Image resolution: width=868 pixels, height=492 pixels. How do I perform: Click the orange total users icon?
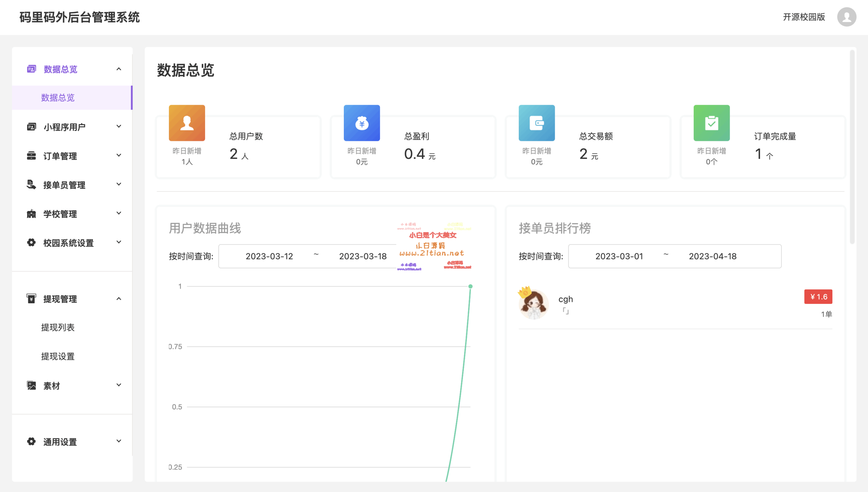187,123
